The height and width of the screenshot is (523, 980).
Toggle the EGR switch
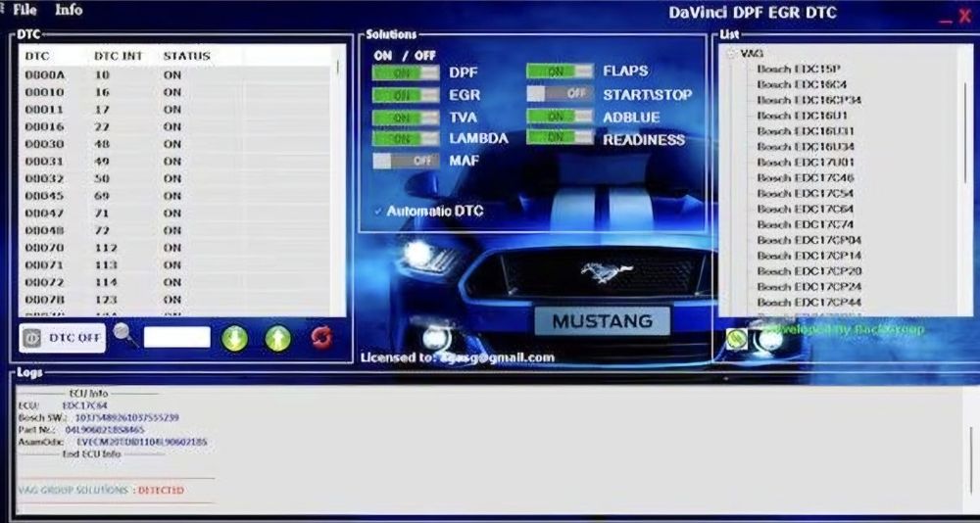coord(406,96)
